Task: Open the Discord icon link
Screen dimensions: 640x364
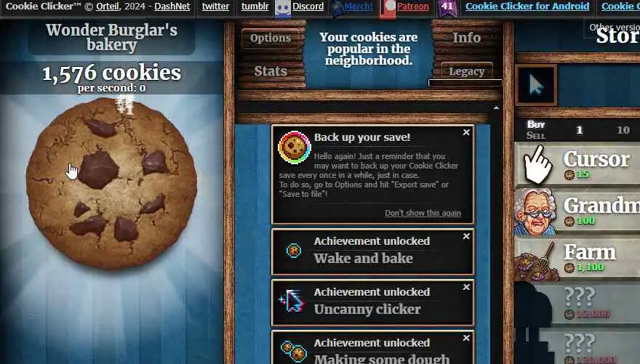Action: (282, 8)
